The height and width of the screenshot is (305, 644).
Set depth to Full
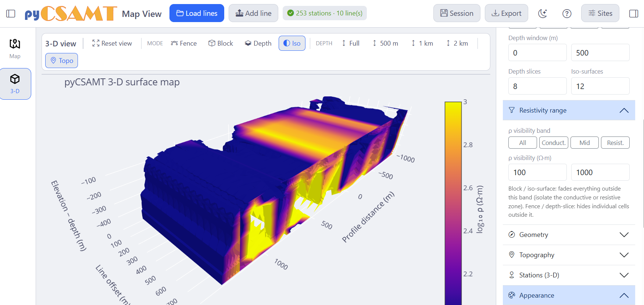point(350,43)
